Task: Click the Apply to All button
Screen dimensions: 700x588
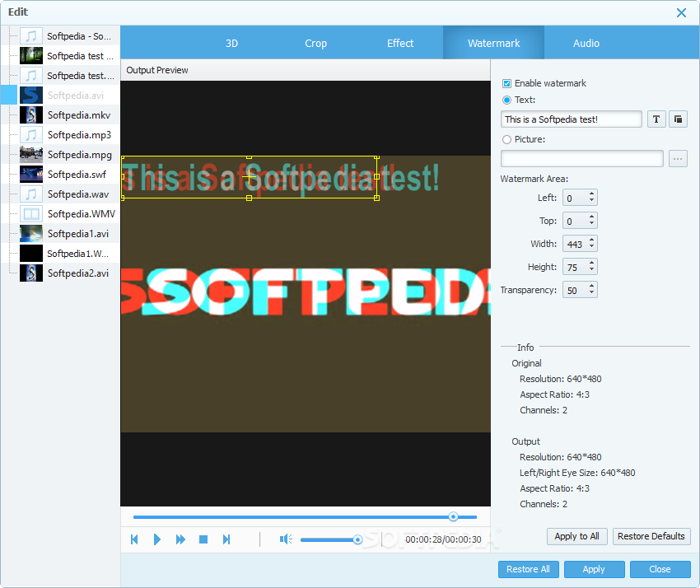Action: [576, 536]
